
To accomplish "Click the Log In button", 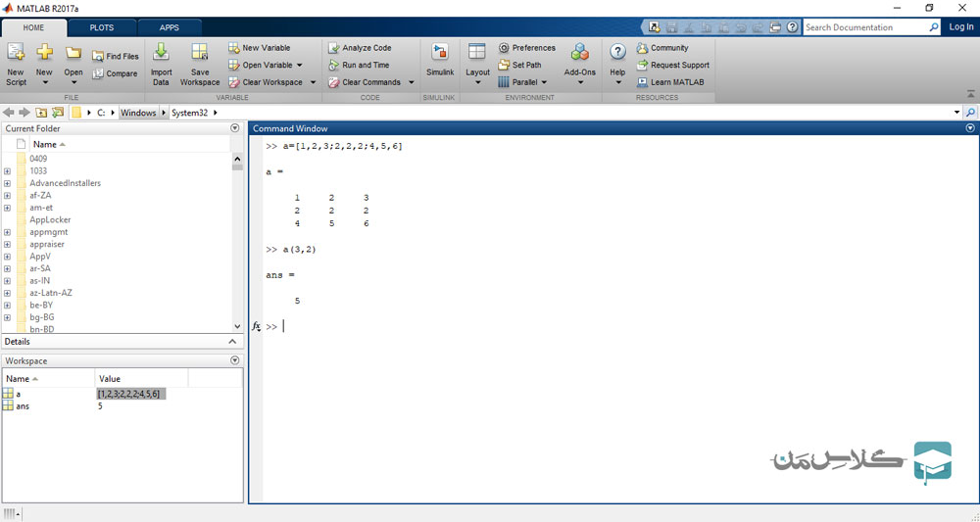I will pos(961,26).
